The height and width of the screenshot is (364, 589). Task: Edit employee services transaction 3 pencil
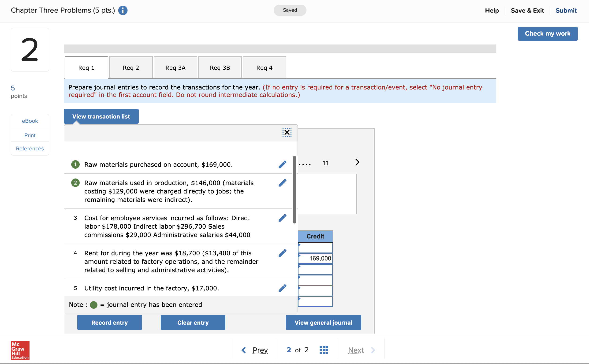point(282,218)
